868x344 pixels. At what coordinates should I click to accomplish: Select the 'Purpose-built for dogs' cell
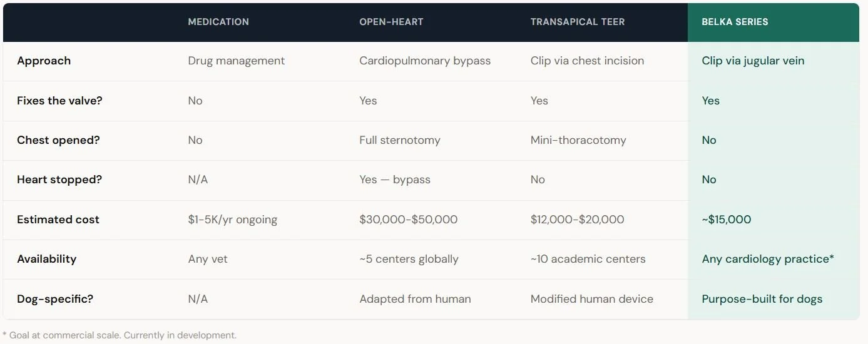point(762,299)
